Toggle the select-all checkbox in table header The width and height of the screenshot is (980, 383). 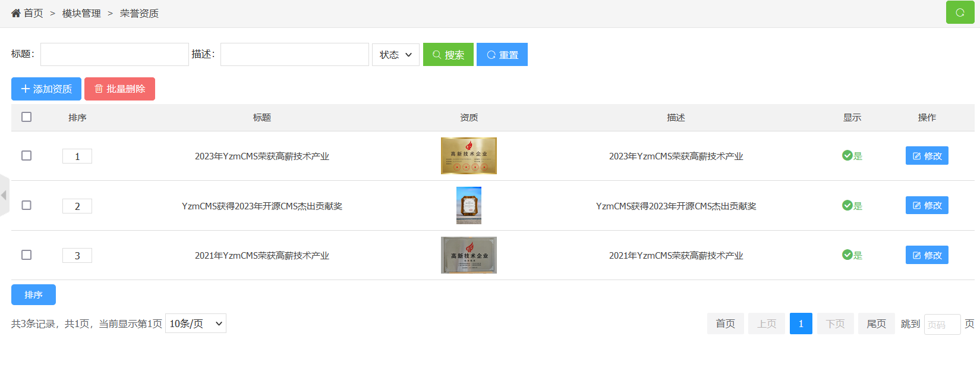(26, 117)
